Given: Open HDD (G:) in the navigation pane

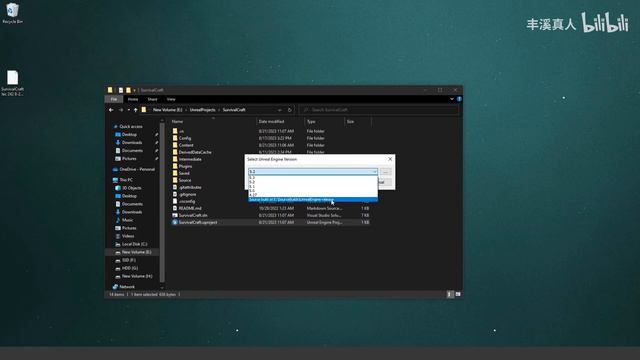Looking at the screenshot, I should (x=130, y=268).
